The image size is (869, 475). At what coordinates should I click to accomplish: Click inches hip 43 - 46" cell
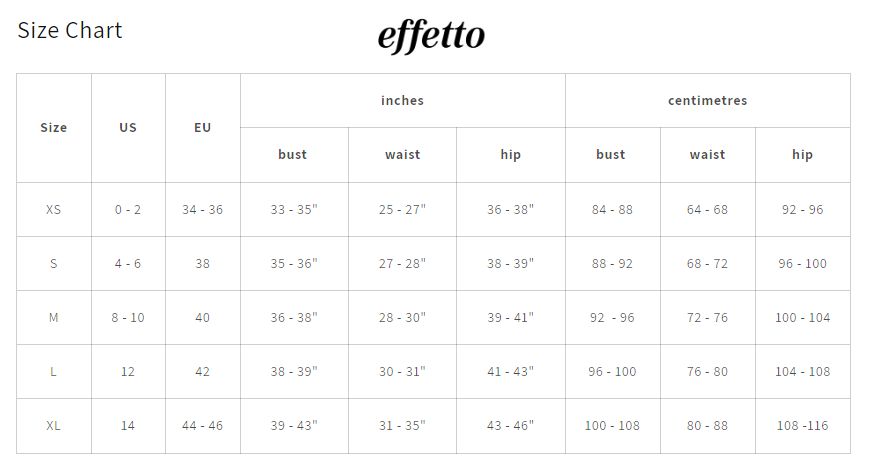click(510, 426)
